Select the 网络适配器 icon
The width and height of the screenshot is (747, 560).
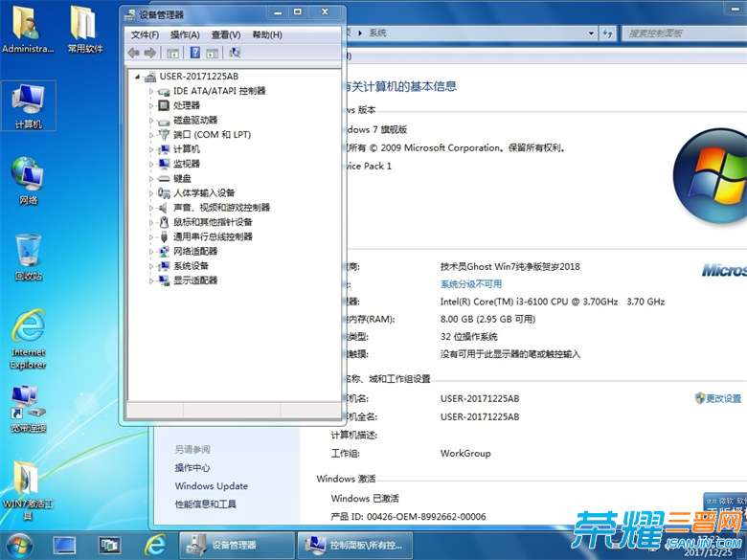pos(164,251)
